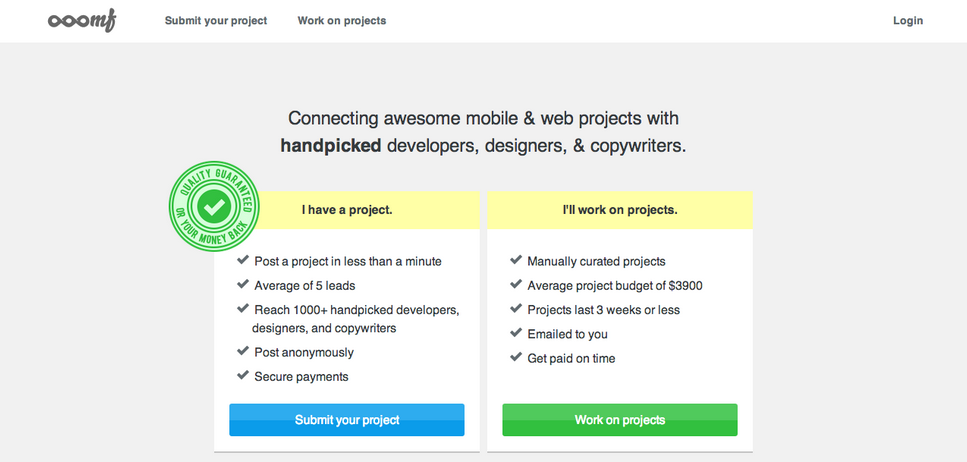Click checkmark beside 'Post a project in less than a minute'
This screenshot has height=462, width=967.
coord(243,260)
